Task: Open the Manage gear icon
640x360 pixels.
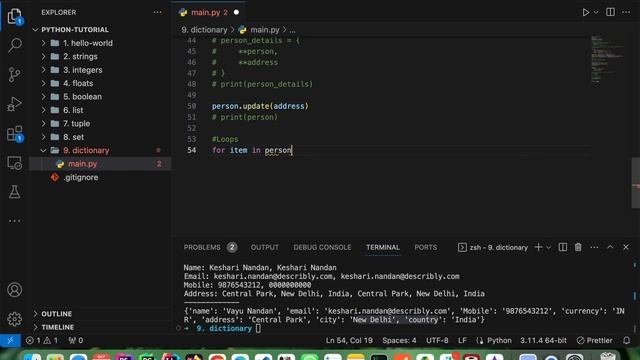Action: pos(15,319)
